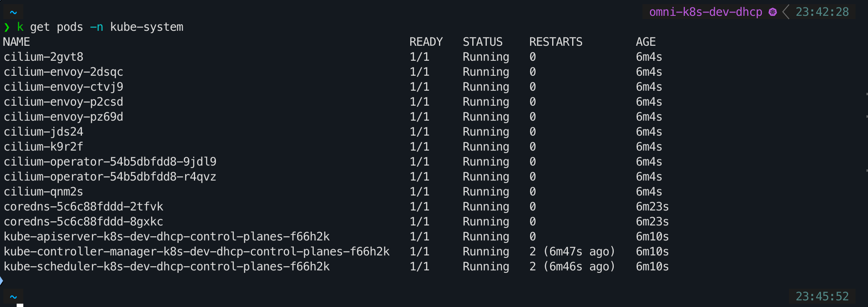Image resolution: width=868 pixels, height=307 pixels.
Task: Click the RESTARTS column header
Action: [x=556, y=42]
